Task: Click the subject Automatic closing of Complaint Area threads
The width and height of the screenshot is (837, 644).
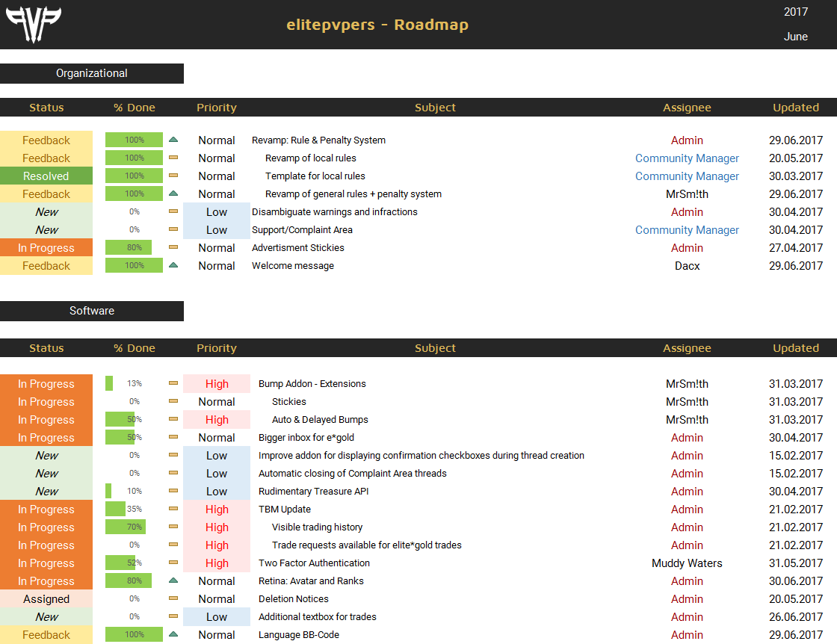Action: point(352,474)
